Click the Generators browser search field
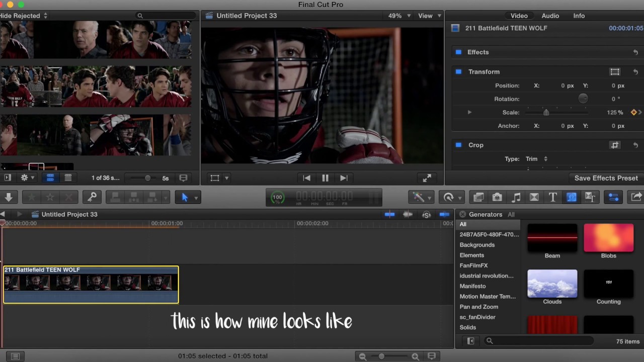This screenshot has width=644, height=362. point(539,341)
